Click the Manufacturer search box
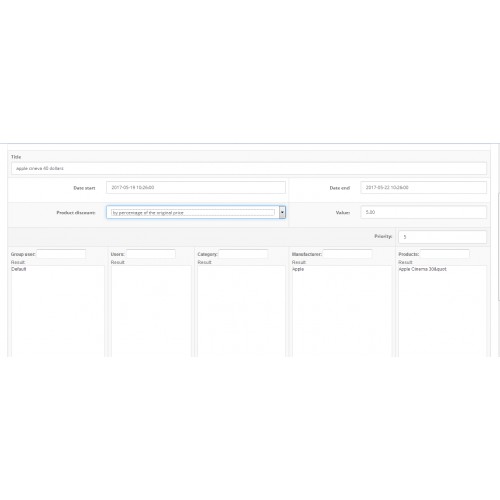The width and height of the screenshot is (500, 500). [347, 254]
